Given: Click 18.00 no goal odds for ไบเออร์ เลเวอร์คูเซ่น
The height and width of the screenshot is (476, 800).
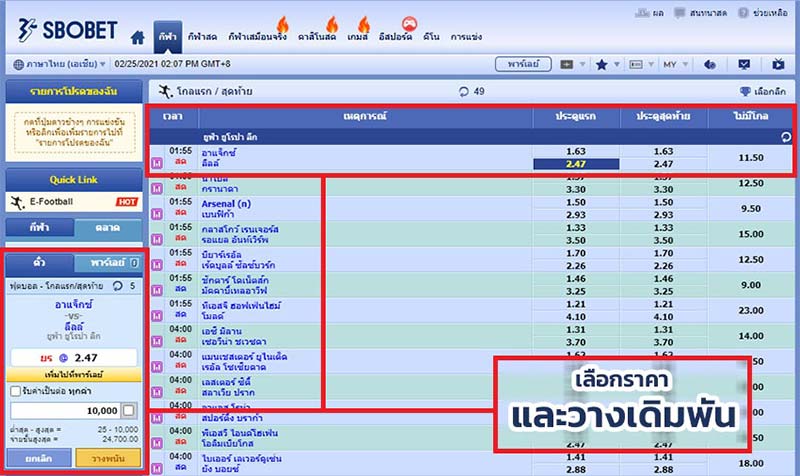Looking at the screenshot, I should (751, 463).
